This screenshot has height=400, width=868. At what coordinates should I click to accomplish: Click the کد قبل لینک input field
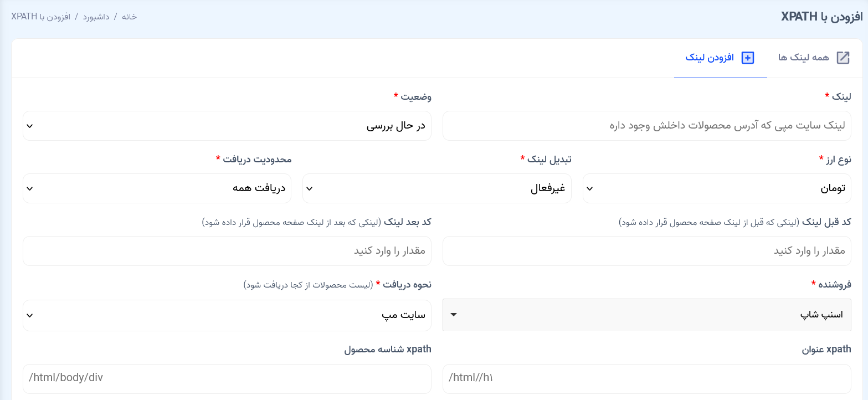647,251
